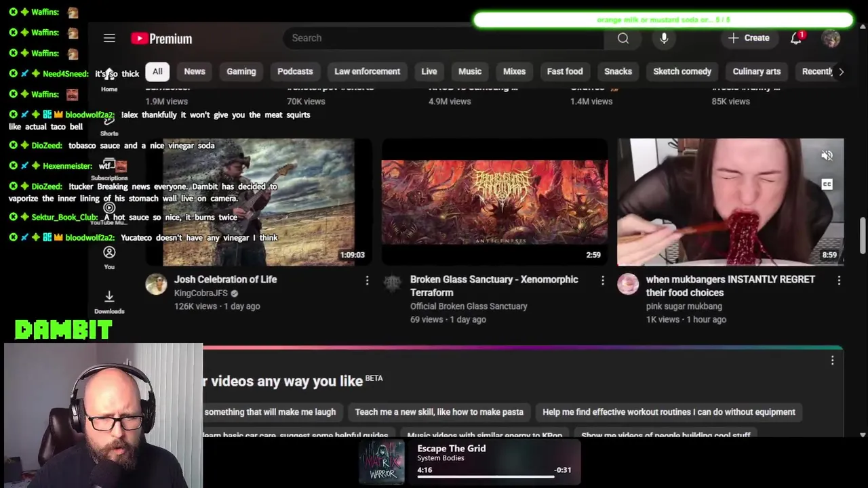Select the Live filter chip
This screenshot has width=868, height=488.
(429, 71)
